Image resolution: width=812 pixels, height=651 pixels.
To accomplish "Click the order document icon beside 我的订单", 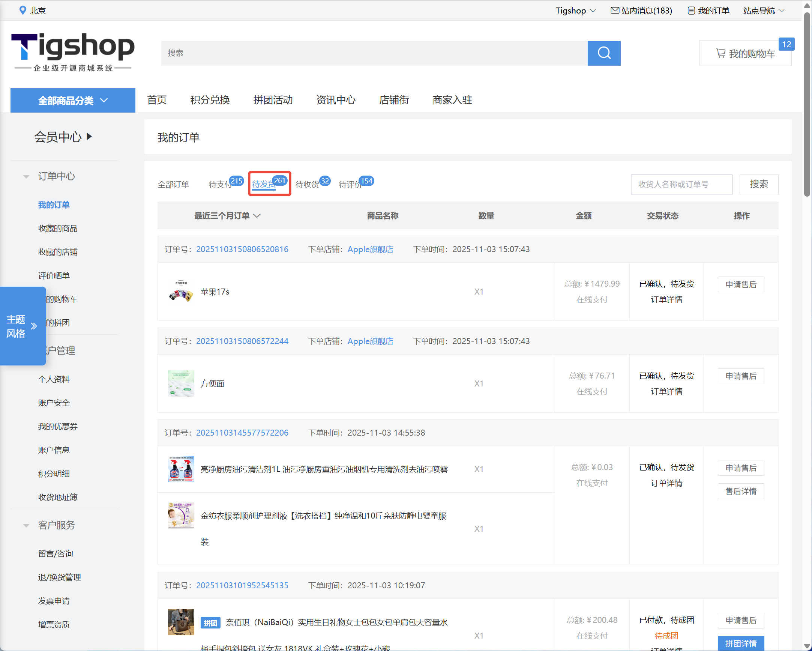I will (x=691, y=10).
